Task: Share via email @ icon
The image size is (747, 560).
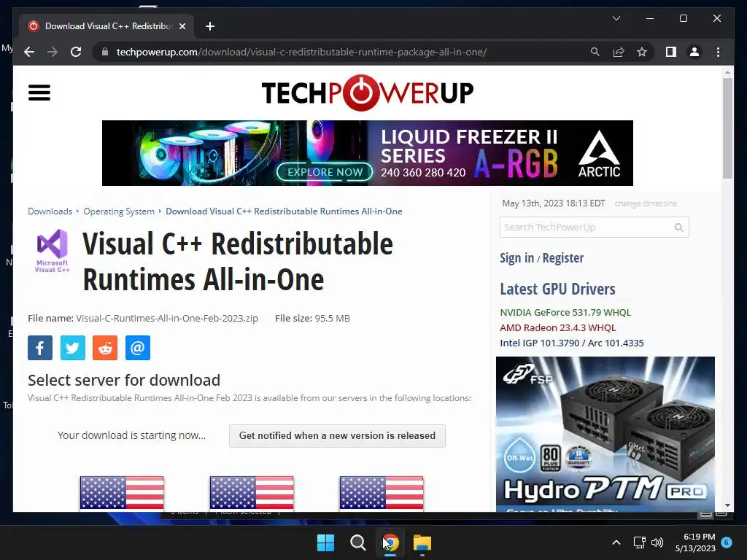Action: [x=138, y=348]
